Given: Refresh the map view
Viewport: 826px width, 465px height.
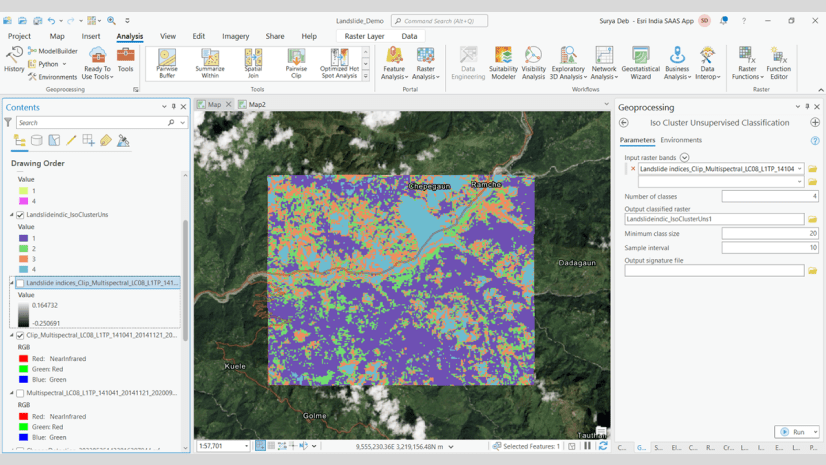Looking at the screenshot, I should pyautogui.click(x=603, y=446).
